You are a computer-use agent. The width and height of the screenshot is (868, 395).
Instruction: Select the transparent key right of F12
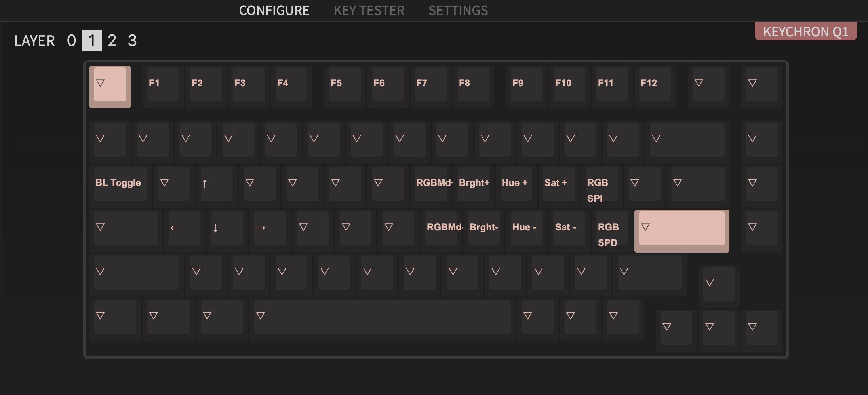point(709,87)
